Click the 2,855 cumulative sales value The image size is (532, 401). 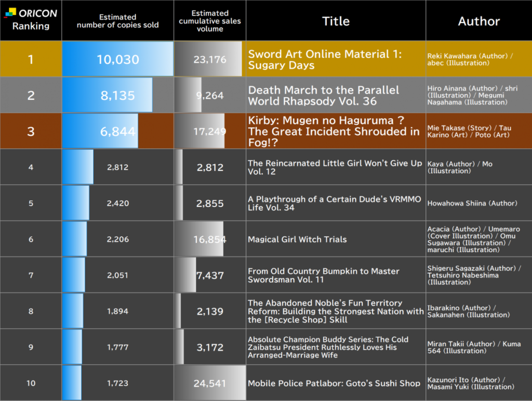[210, 203]
